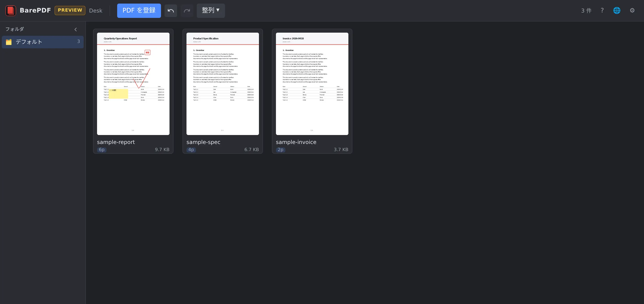Open the language globe icon
Viewport: 644px width, 304px height.
[x=617, y=11]
